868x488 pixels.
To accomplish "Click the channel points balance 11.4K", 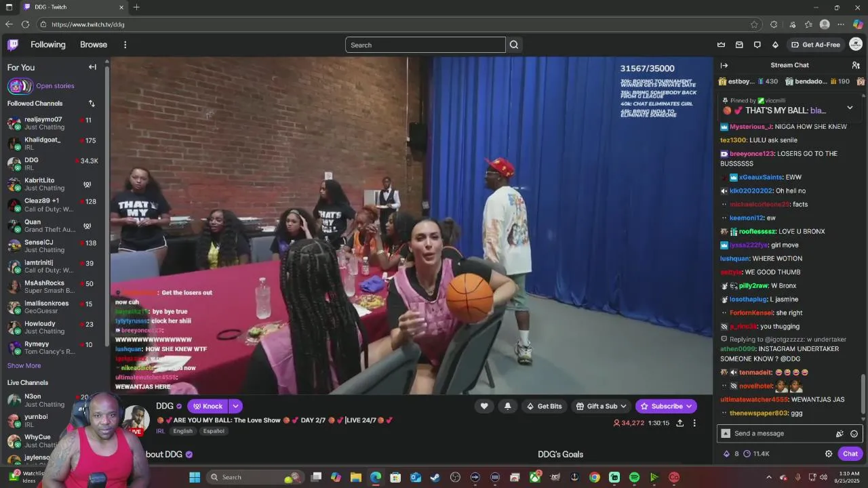I will tap(756, 453).
